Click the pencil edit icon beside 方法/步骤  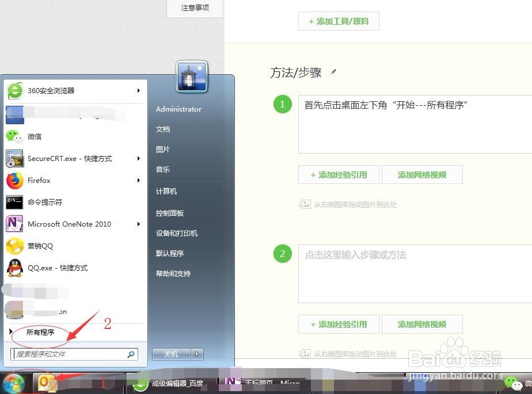(334, 71)
